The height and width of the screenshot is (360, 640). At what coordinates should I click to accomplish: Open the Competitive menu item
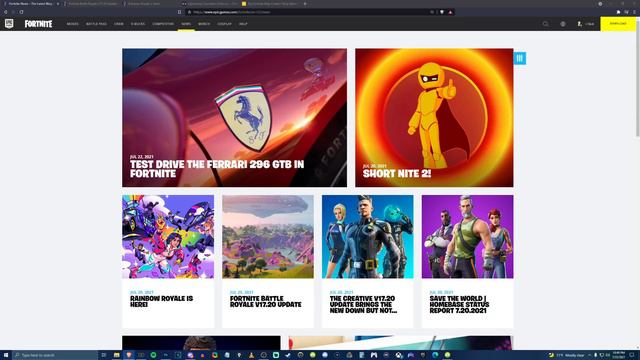tap(163, 24)
